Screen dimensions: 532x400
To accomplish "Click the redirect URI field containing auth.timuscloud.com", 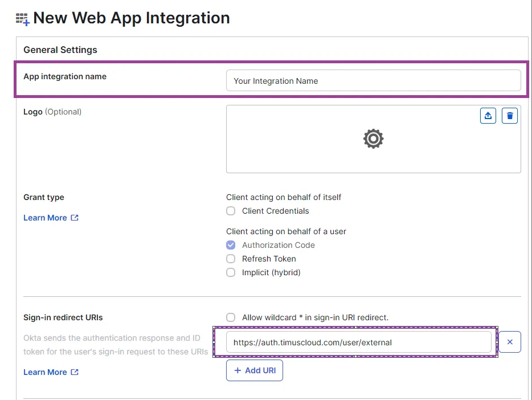I will [359, 341].
